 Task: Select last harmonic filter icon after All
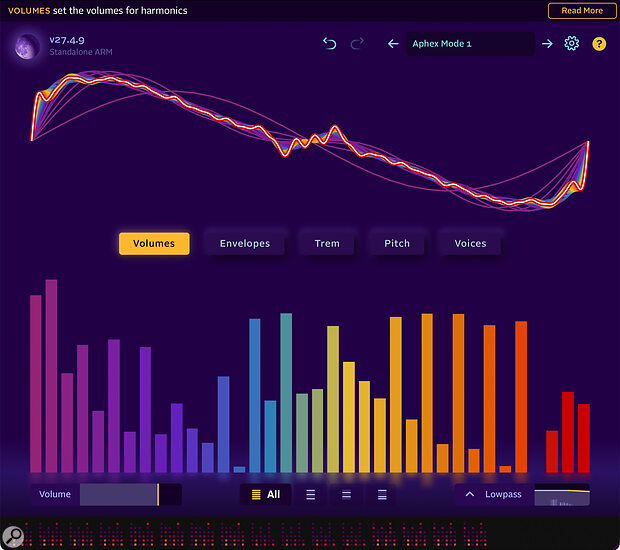coord(382,495)
